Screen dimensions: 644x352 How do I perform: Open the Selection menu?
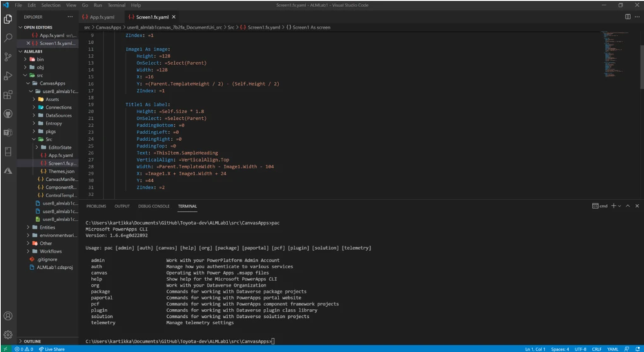tap(51, 5)
